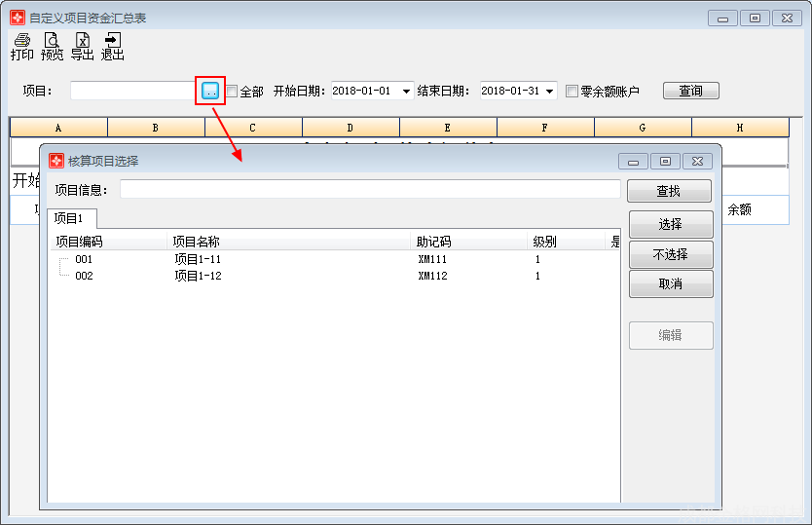The image size is (812, 525).
Task: Toggle the 零余额账户 checkbox
Action: click(x=572, y=92)
